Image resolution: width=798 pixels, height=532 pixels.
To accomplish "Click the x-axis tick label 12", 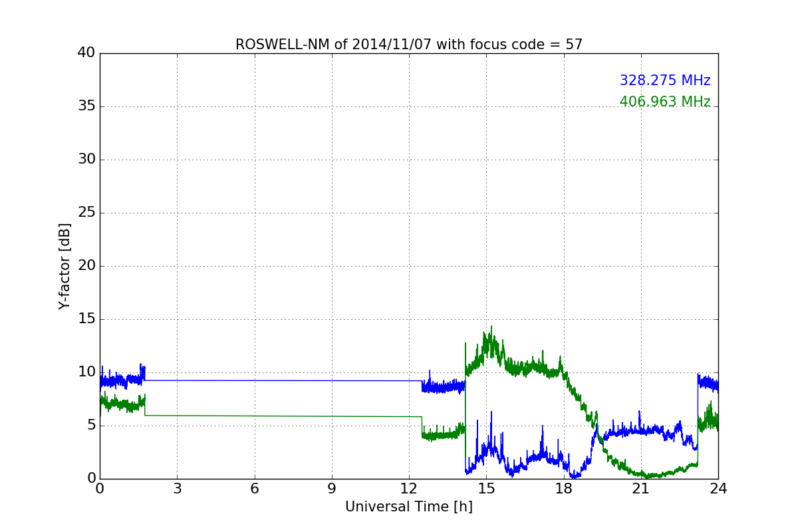I will (409, 489).
